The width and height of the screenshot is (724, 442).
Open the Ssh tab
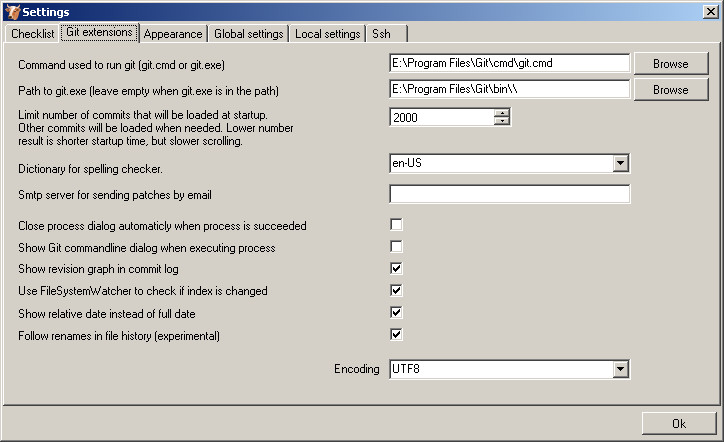382,34
